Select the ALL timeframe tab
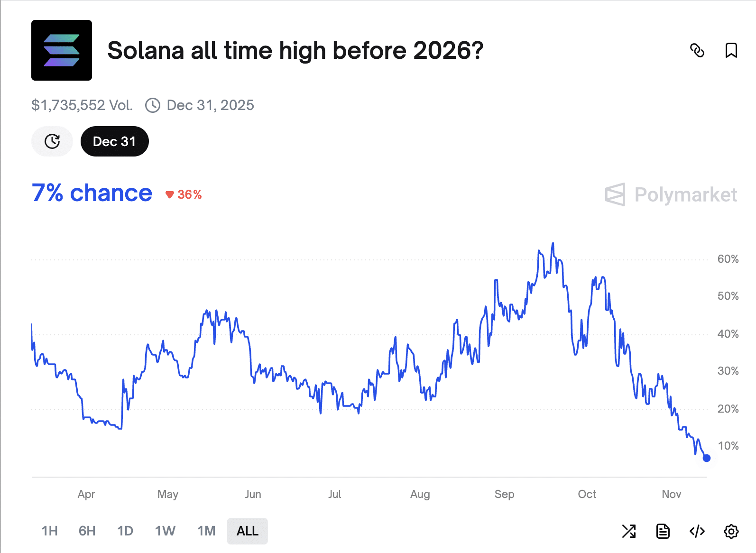 247,531
